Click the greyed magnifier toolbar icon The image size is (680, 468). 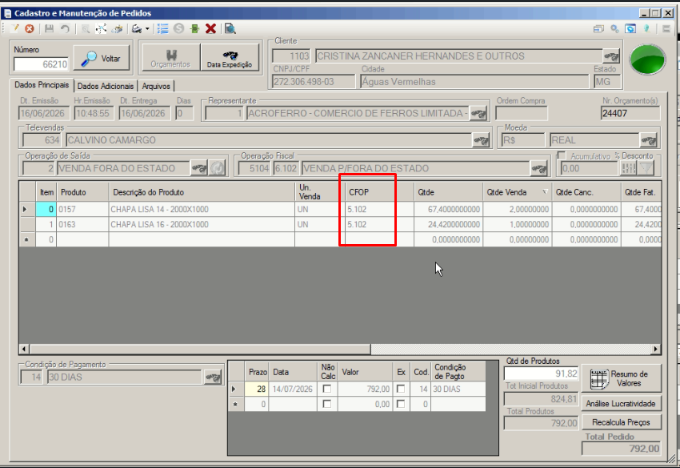pyautogui.click(x=86, y=29)
